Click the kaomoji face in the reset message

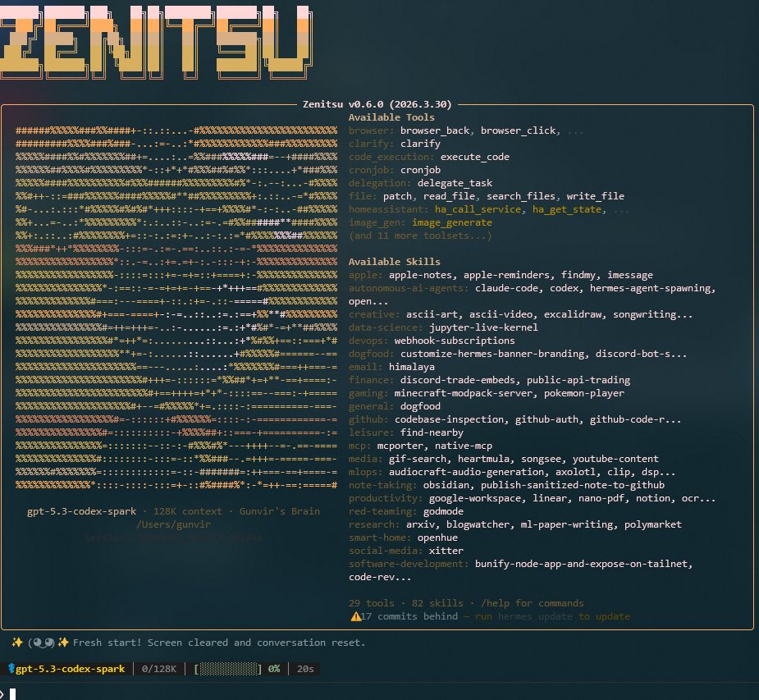pos(41,643)
